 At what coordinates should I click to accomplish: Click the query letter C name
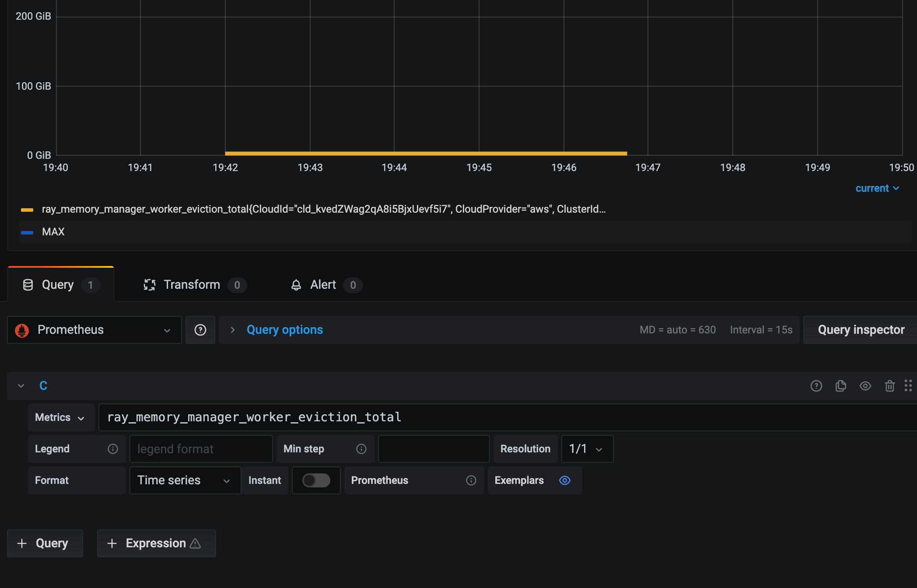(43, 386)
